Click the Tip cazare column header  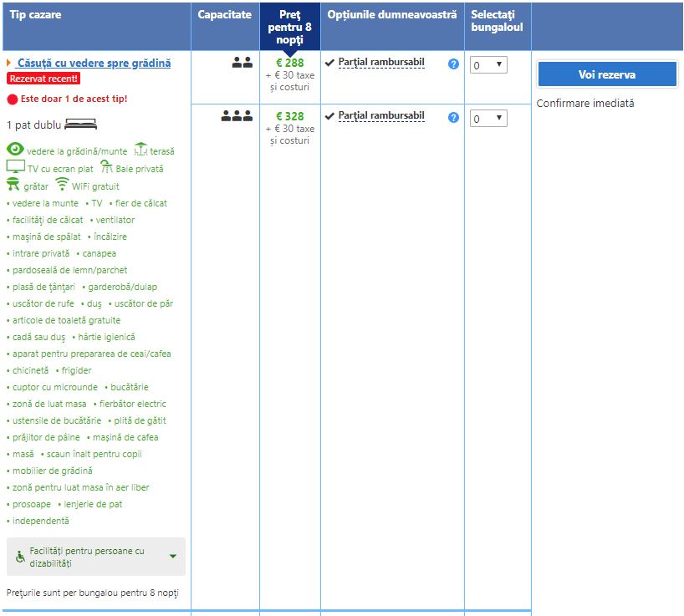tap(35, 15)
